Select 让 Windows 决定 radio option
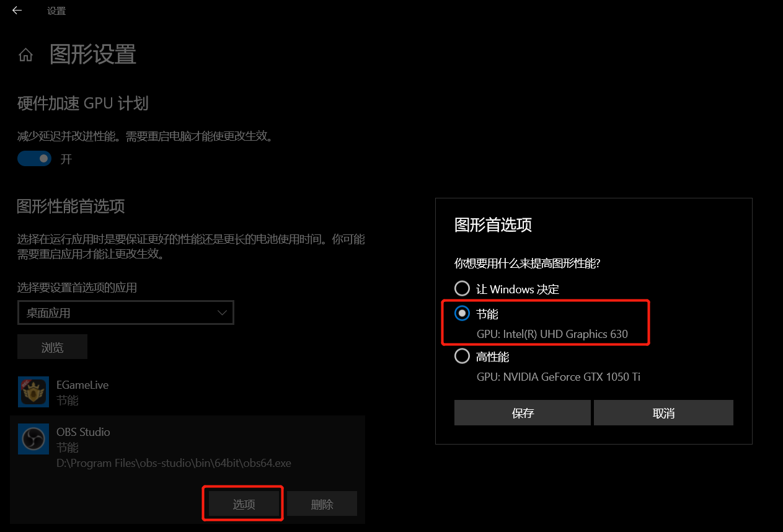 [x=462, y=288]
